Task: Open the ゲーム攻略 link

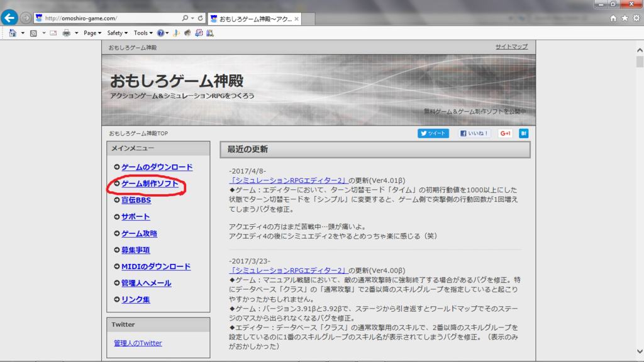Action: 139,234
